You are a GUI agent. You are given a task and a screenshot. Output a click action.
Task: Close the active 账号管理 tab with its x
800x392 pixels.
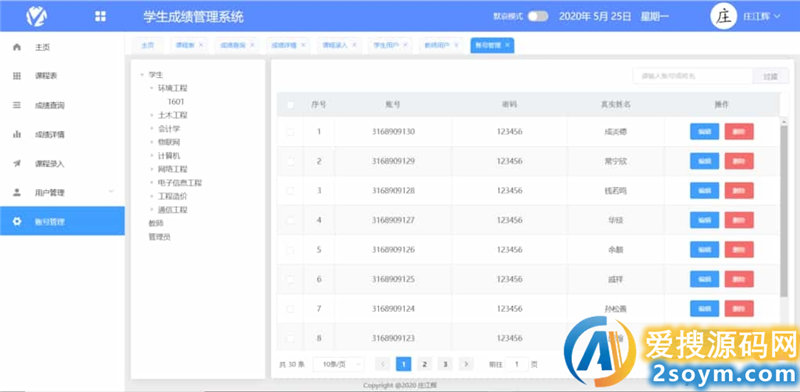pos(507,45)
